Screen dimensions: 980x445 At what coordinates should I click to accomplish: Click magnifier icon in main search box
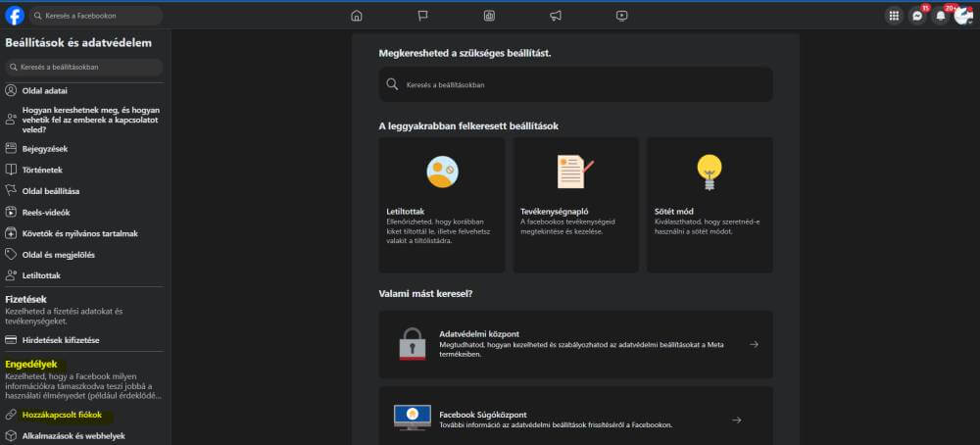(x=392, y=84)
